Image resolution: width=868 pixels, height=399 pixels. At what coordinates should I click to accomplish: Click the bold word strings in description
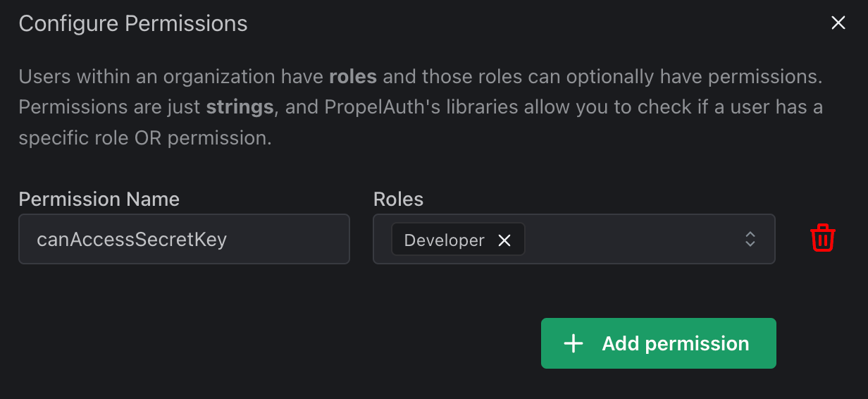coord(240,107)
